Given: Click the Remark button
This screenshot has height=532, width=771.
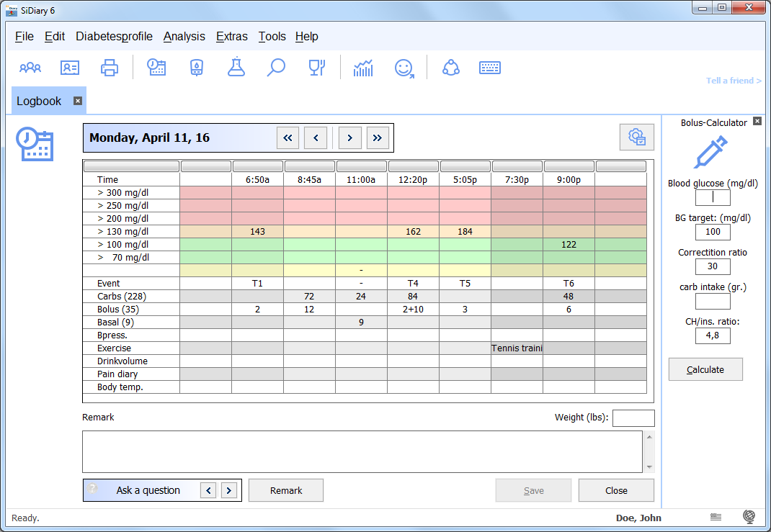Looking at the screenshot, I should tap(286, 490).
